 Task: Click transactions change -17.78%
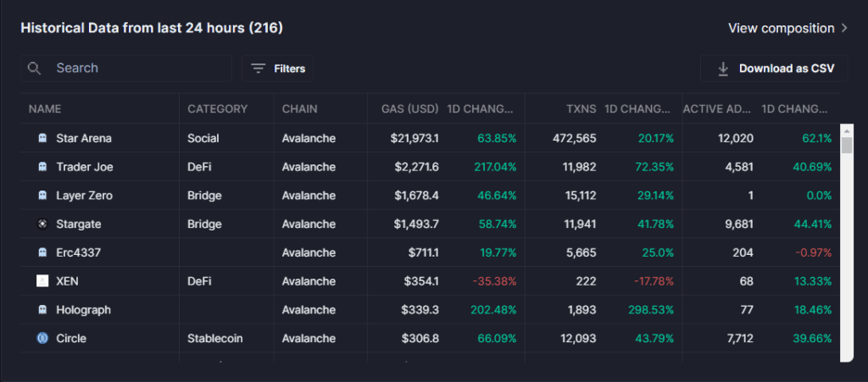click(652, 281)
